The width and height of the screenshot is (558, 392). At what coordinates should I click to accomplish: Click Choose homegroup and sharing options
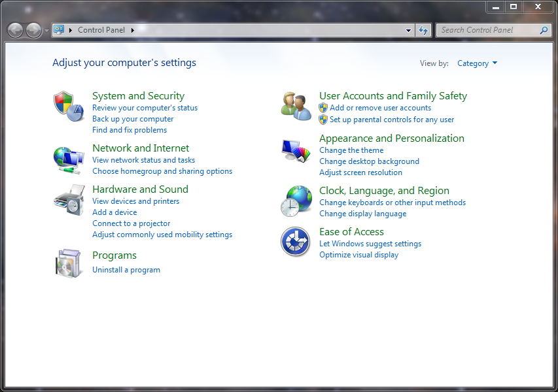pyautogui.click(x=162, y=171)
